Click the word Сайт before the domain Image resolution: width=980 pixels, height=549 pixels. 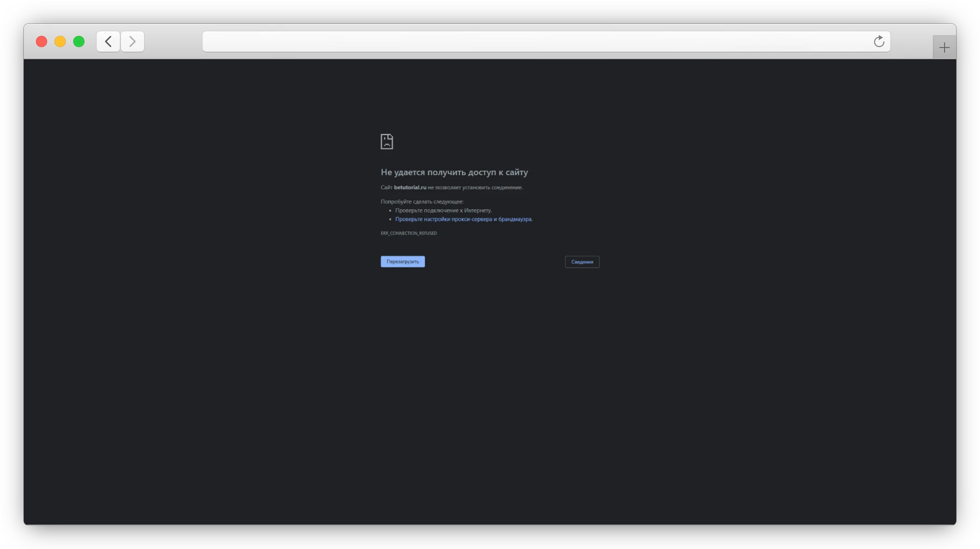click(386, 187)
